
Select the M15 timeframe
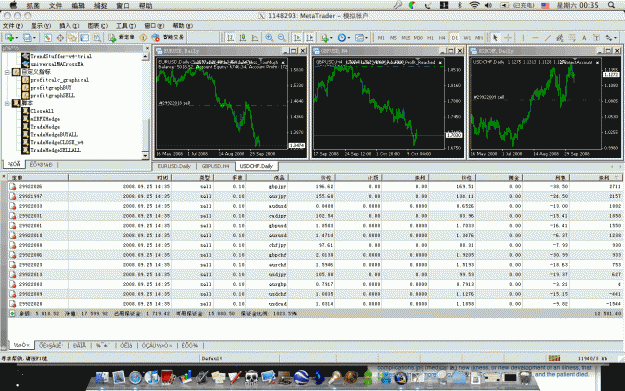tap(406, 38)
